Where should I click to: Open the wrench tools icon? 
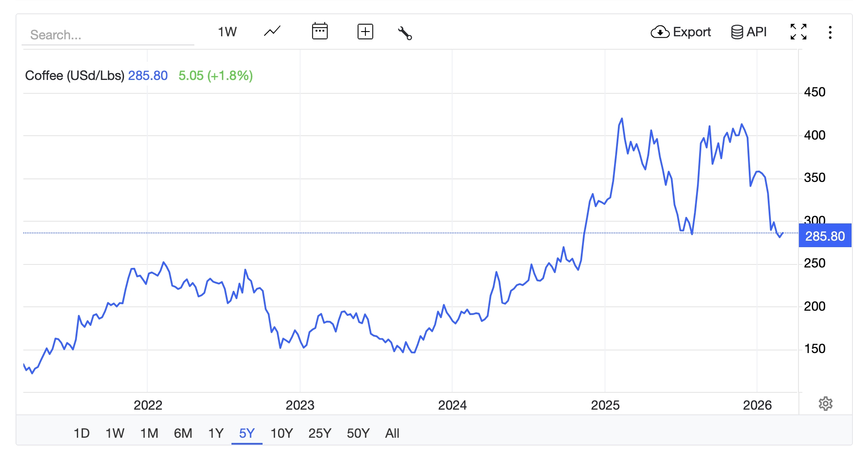[x=405, y=33]
